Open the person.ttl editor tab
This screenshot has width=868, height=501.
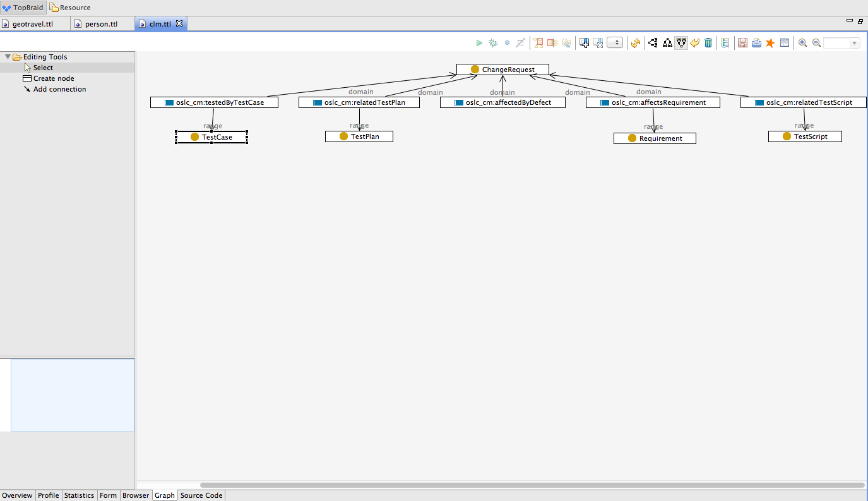[100, 24]
